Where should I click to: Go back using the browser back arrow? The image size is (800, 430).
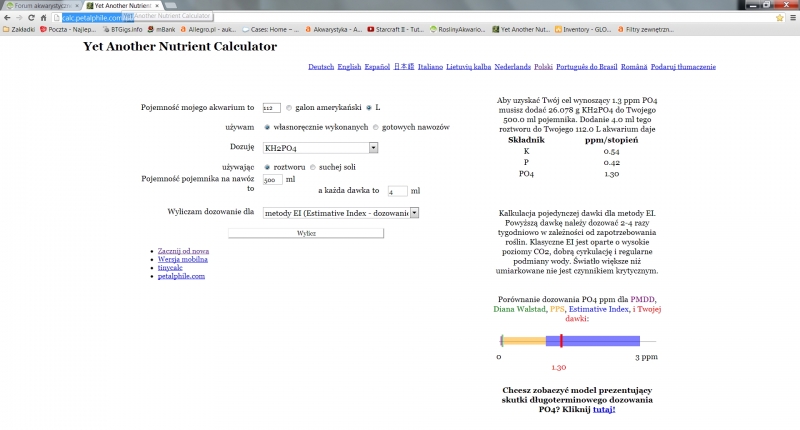click(7, 17)
